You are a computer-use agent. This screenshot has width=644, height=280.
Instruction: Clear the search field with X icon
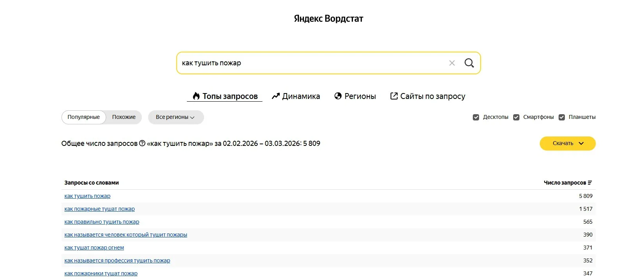pyautogui.click(x=452, y=63)
